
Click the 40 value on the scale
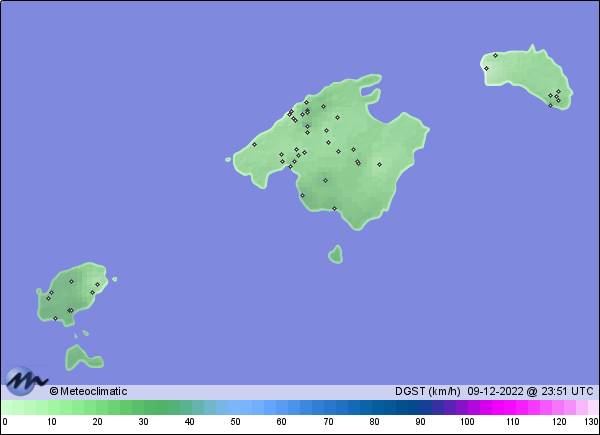click(189, 422)
